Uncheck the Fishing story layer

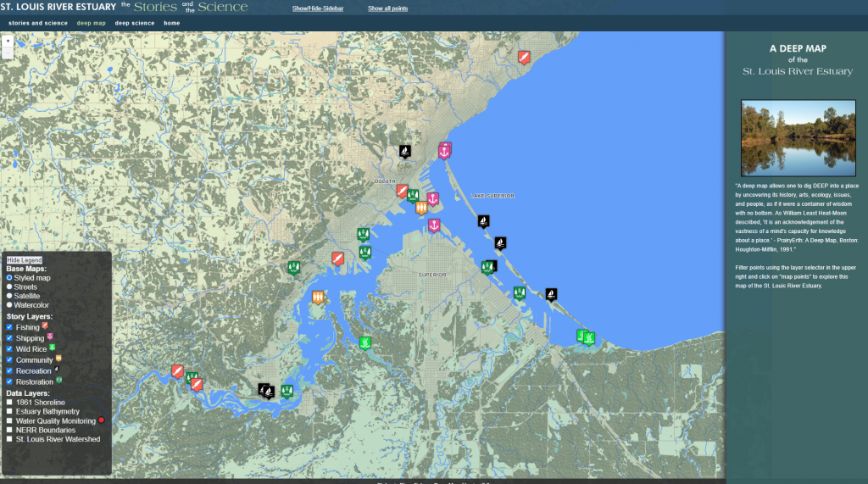tap(9, 327)
